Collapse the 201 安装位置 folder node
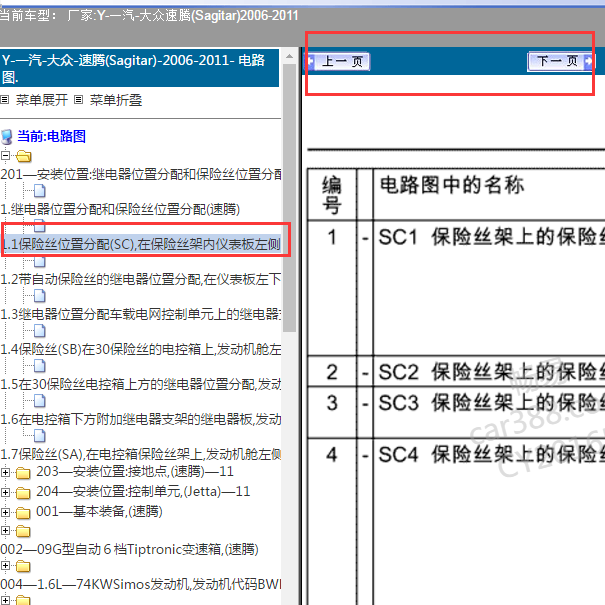 tap(5, 156)
